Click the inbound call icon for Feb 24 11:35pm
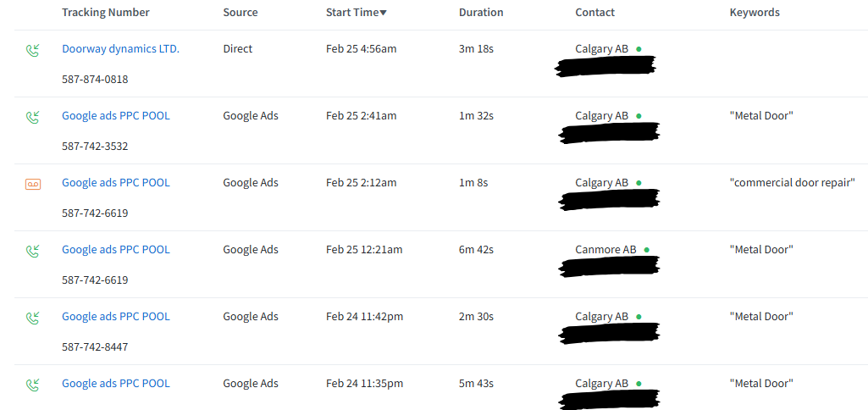Viewport: 868px width, 410px height. [33, 385]
